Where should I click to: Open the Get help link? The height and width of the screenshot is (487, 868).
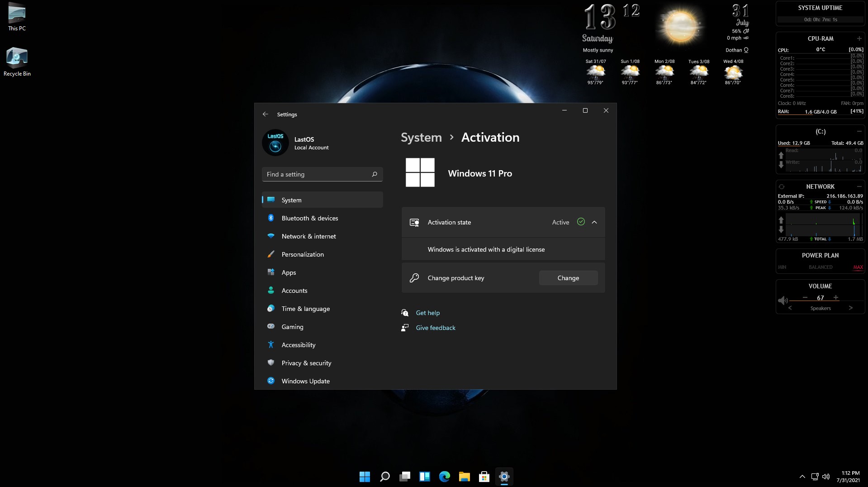click(427, 313)
